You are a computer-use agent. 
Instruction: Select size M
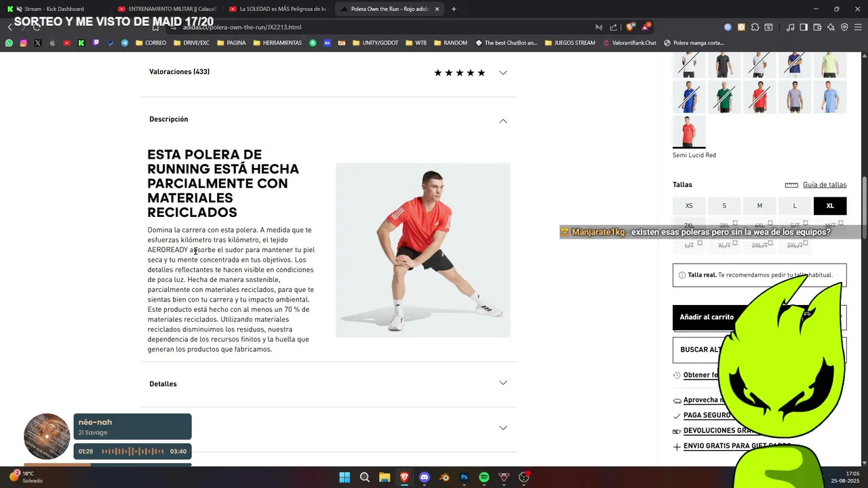pyautogui.click(x=759, y=206)
